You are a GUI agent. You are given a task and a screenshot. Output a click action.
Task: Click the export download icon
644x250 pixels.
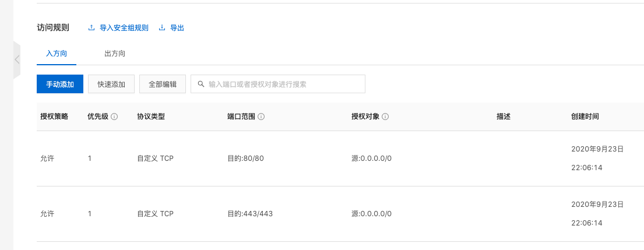[162, 28]
